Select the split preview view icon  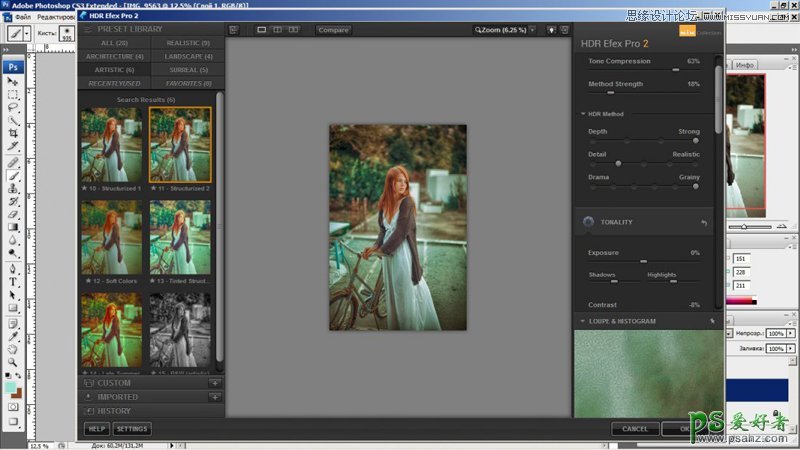(277, 30)
